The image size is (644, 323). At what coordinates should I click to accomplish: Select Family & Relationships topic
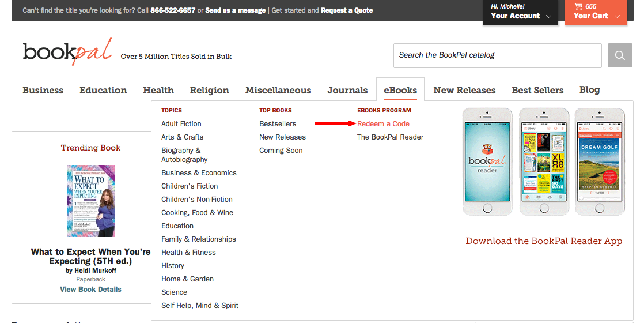click(x=199, y=239)
